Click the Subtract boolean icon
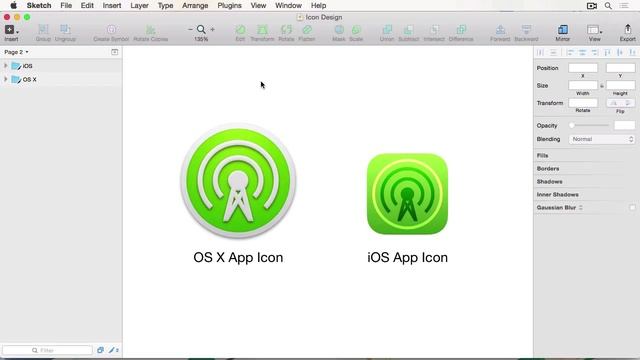640x360 pixels. click(408, 29)
